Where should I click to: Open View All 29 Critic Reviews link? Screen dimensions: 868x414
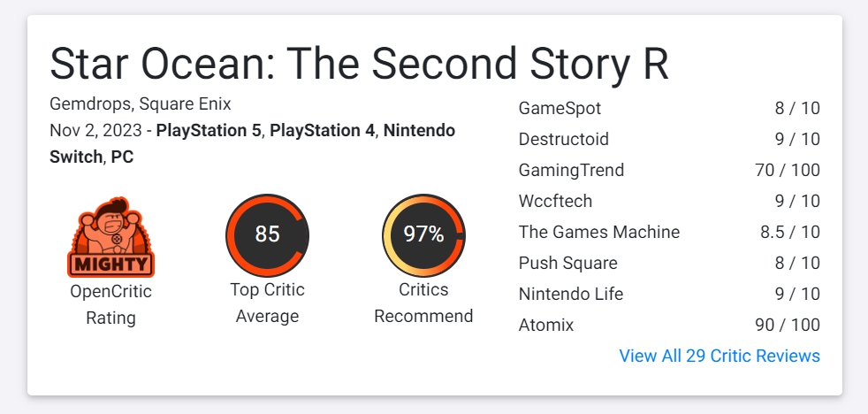tap(720, 356)
